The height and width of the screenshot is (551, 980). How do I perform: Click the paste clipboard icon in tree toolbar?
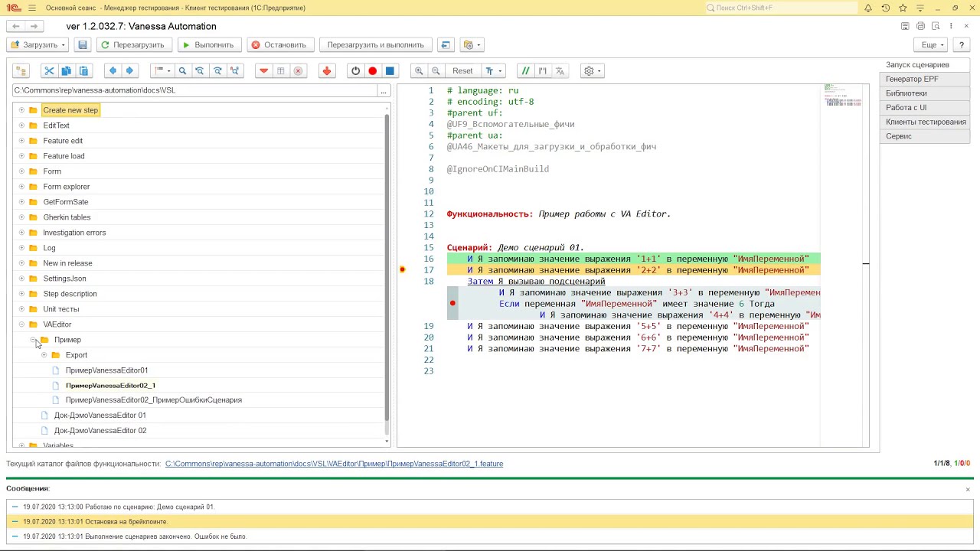[84, 71]
